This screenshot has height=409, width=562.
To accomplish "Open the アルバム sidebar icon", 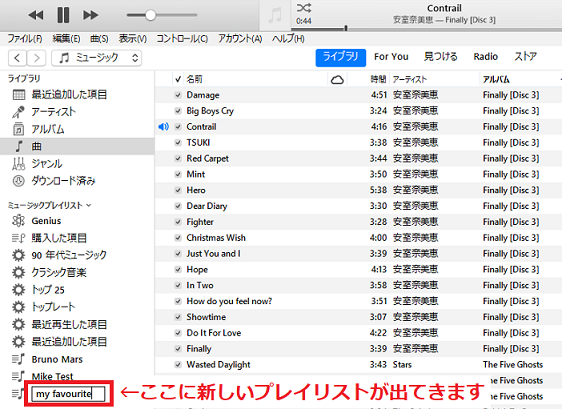I will [19, 129].
